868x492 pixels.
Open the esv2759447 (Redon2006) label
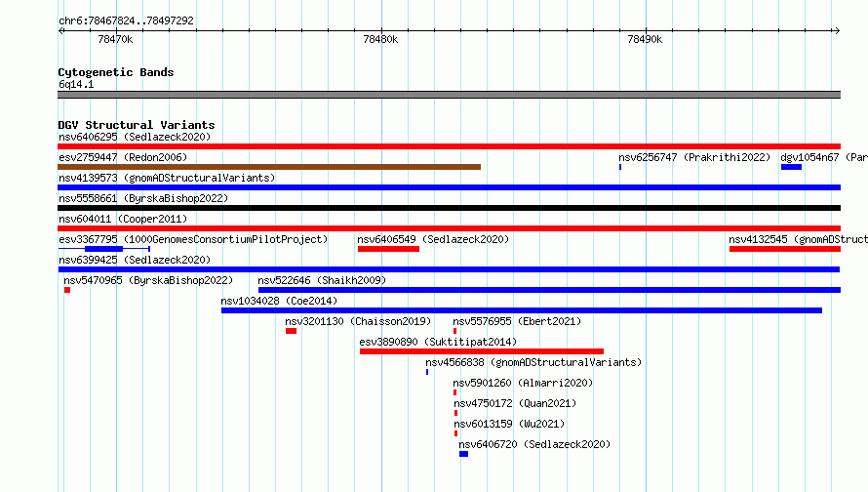pos(123,157)
